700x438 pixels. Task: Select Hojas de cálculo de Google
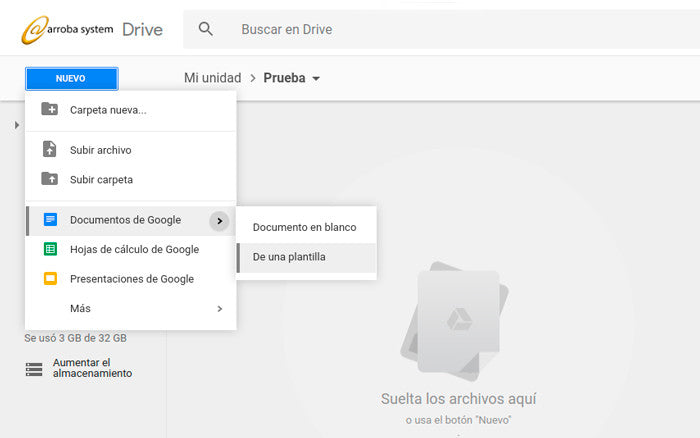[x=131, y=250]
